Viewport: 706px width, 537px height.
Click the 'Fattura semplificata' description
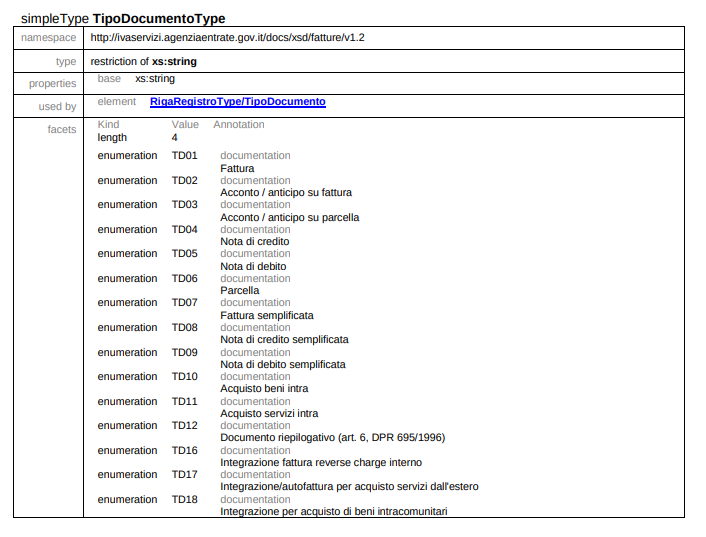click(x=267, y=315)
